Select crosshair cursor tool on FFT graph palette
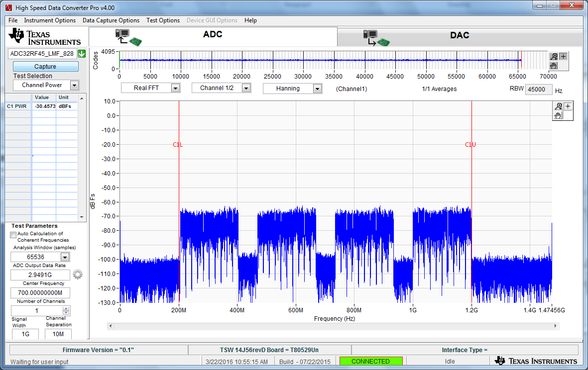The width and height of the screenshot is (588, 370). [568, 106]
